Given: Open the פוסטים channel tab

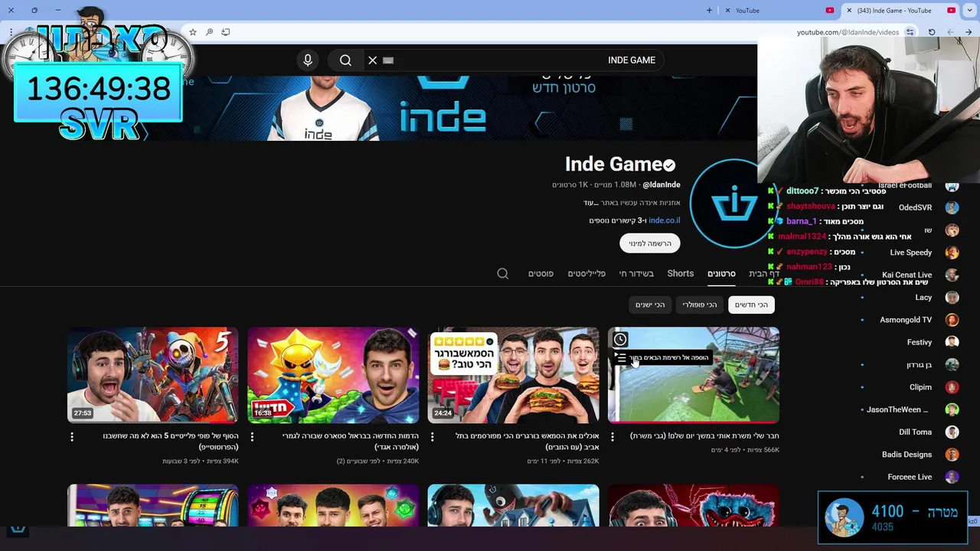Looking at the screenshot, I should tap(541, 274).
